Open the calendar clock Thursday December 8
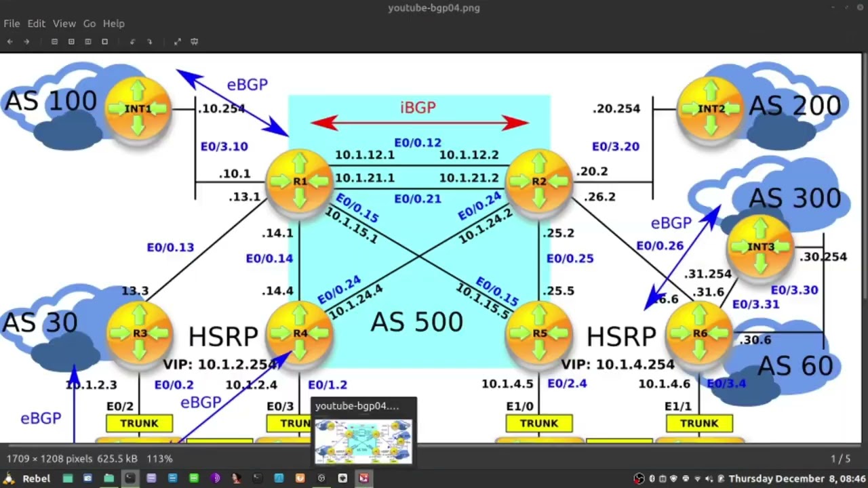The image size is (868, 488). click(797, 479)
